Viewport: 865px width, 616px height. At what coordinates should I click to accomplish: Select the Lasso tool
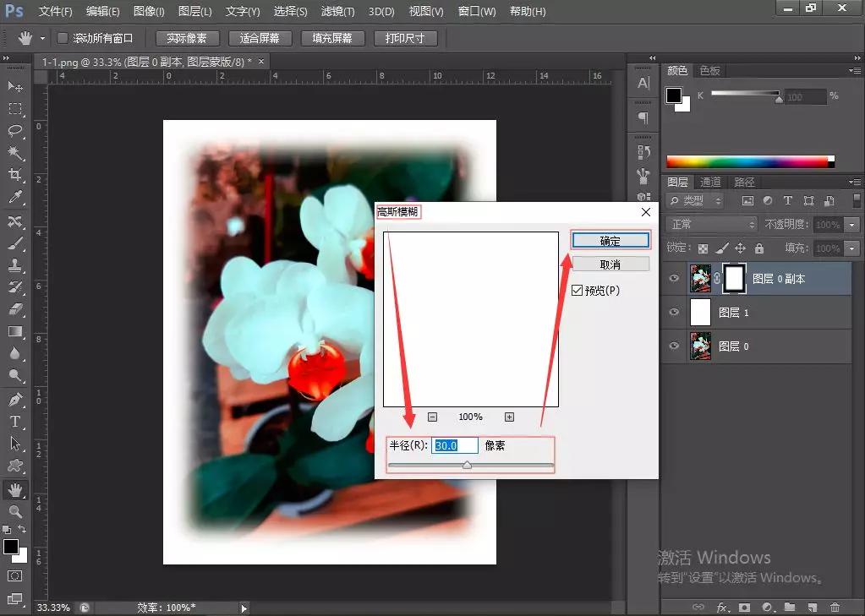click(x=14, y=129)
